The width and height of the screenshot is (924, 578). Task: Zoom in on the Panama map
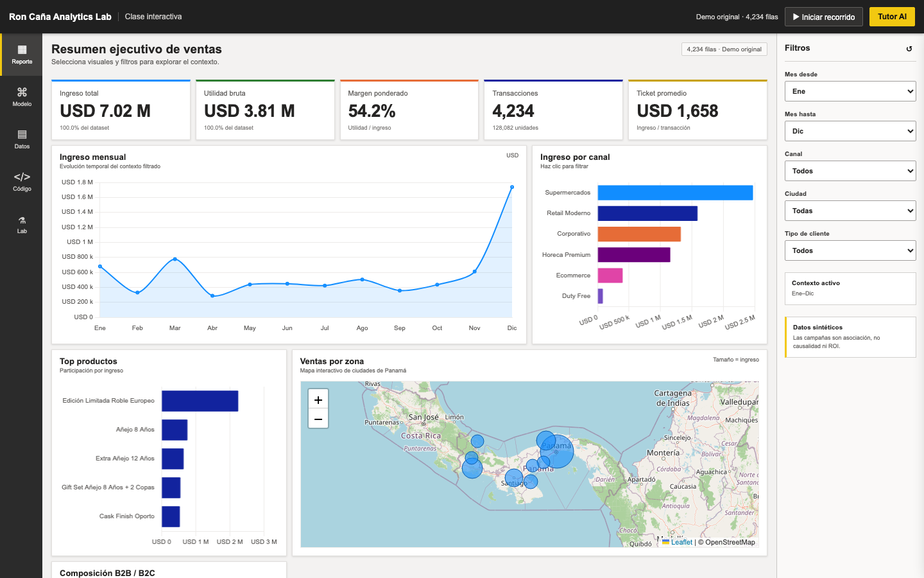[x=318, y=399]
